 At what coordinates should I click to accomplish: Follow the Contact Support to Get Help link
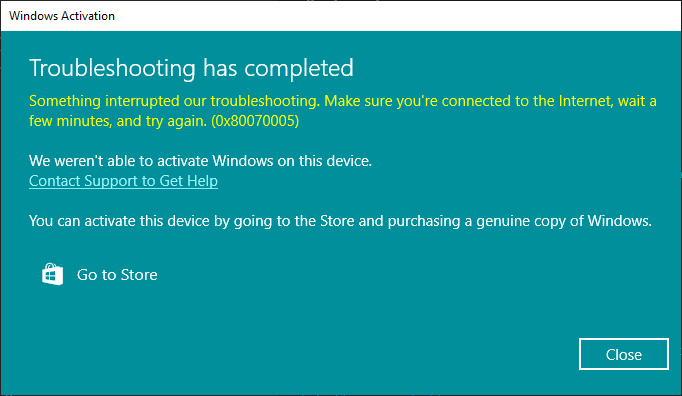pyautogui.click(x=124, y=181)
